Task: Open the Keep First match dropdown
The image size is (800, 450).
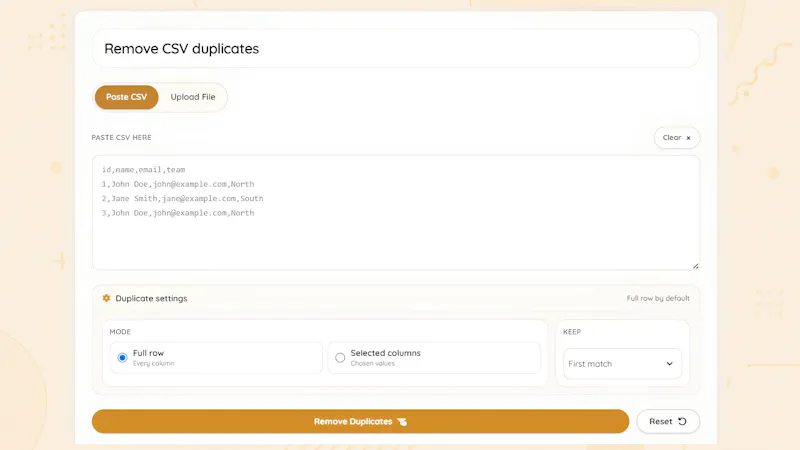Action: tap(622, 364)
